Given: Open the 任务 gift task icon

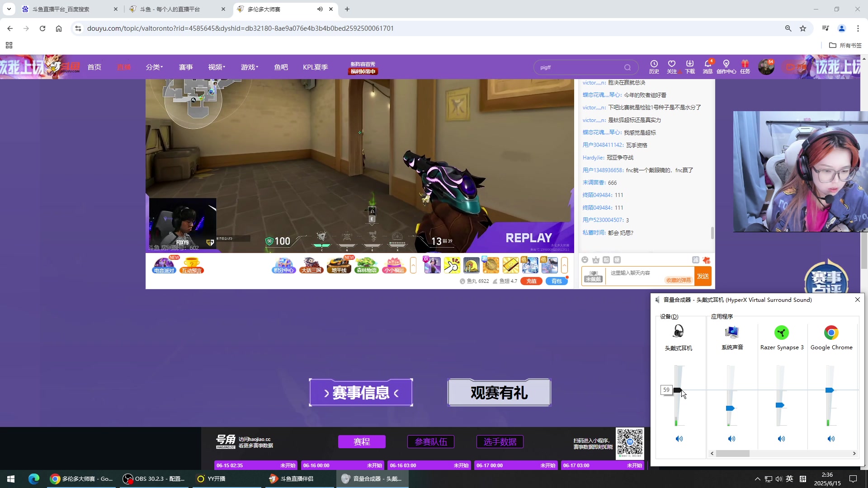Looking at the screenshot, I should (745, 67).
